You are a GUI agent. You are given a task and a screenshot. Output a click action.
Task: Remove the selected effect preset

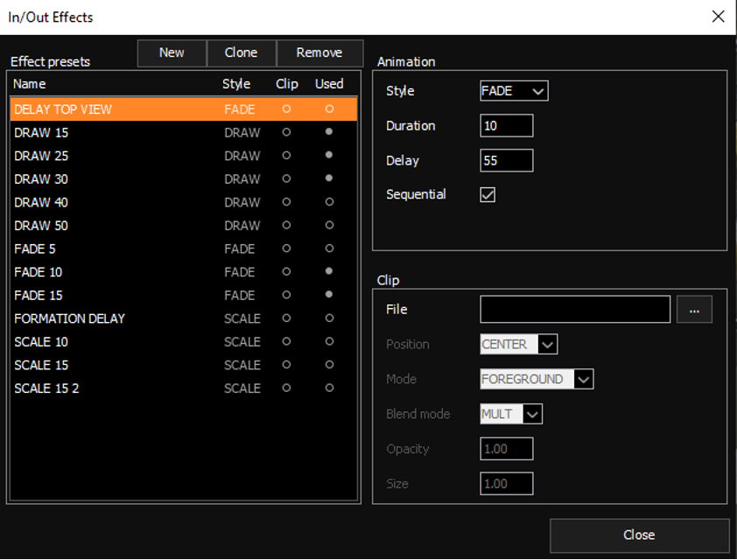(x=319, y=52)
